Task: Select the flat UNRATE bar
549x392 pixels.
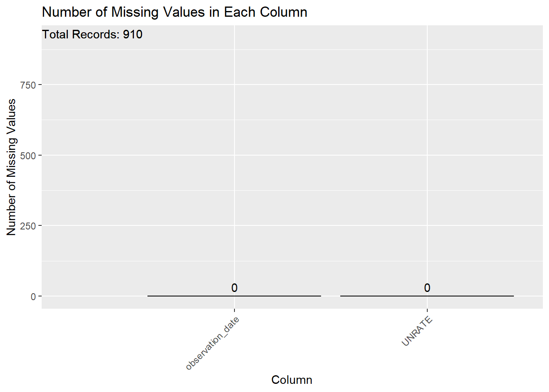Action: pyautogui.click(x=427, y=296)
